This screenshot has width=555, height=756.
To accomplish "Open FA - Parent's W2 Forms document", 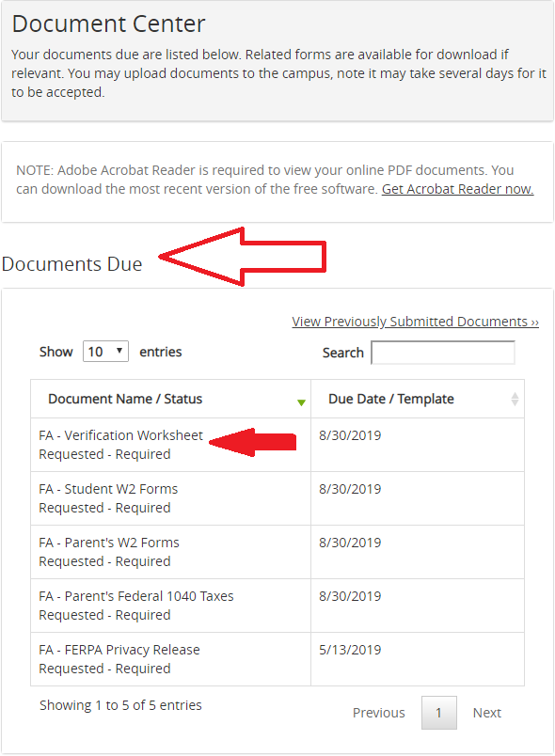I will coord(109,543).
